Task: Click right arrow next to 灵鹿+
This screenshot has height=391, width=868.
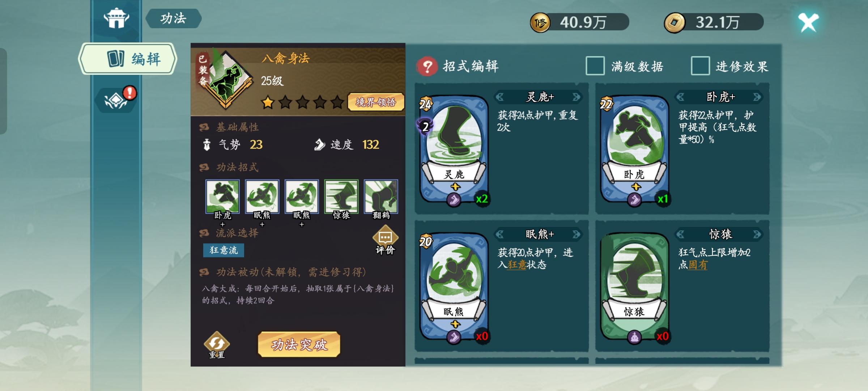Action: pyautogui.click(x=576, y=97)
